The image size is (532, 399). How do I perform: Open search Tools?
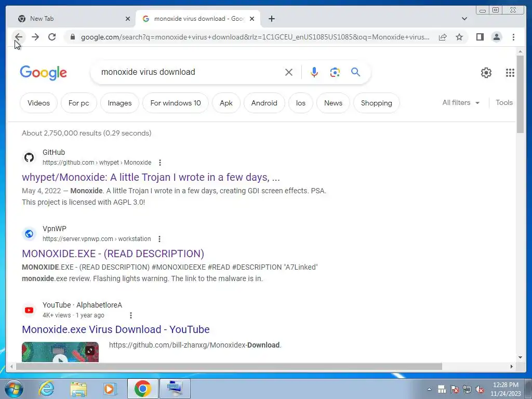click(504, 102)
